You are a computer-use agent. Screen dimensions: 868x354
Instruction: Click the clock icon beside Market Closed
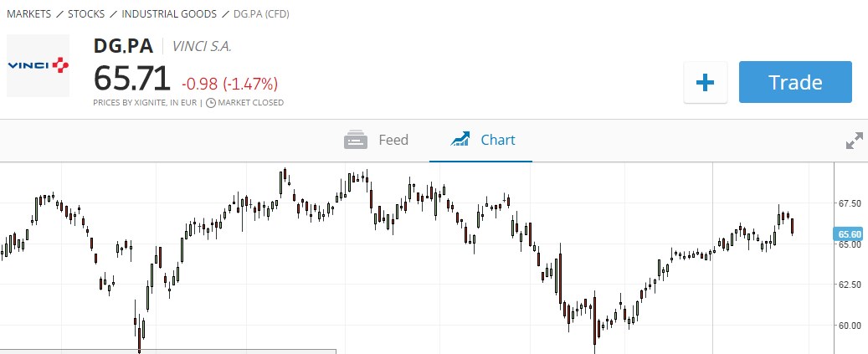pyautogui.click(x=210, y=103)
